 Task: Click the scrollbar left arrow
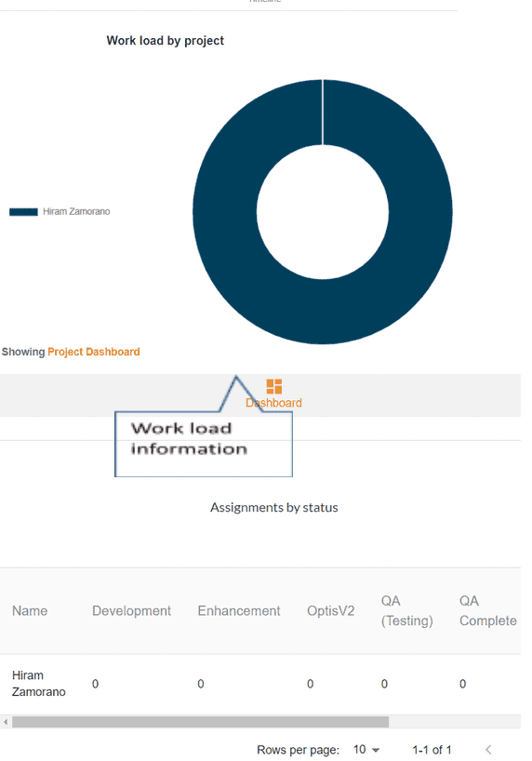6,722
